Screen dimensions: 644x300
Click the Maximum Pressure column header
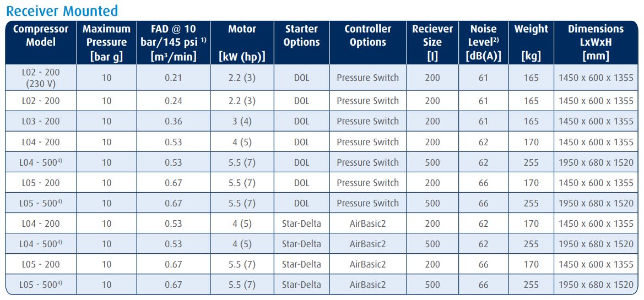(106, 42)
